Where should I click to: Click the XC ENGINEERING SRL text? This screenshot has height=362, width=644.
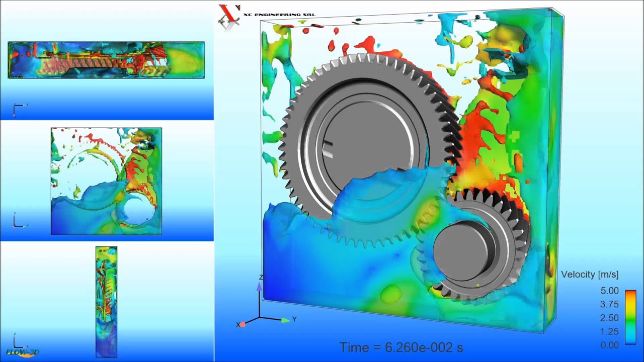(x=279, y=15)
